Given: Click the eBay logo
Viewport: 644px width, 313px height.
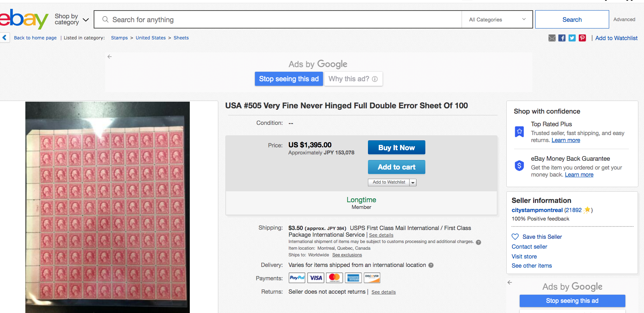Looking at the screenshot, I should coord(23,19).
